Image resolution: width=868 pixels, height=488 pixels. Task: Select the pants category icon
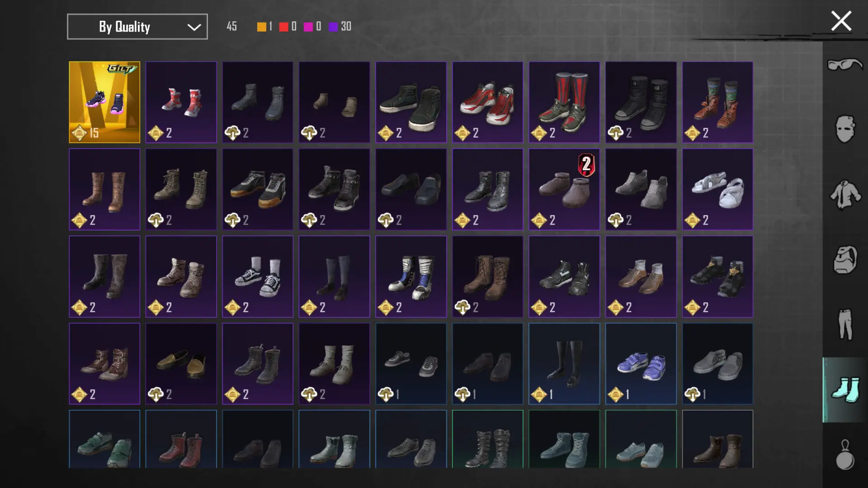pyautogui.click(x=845, y=324)
